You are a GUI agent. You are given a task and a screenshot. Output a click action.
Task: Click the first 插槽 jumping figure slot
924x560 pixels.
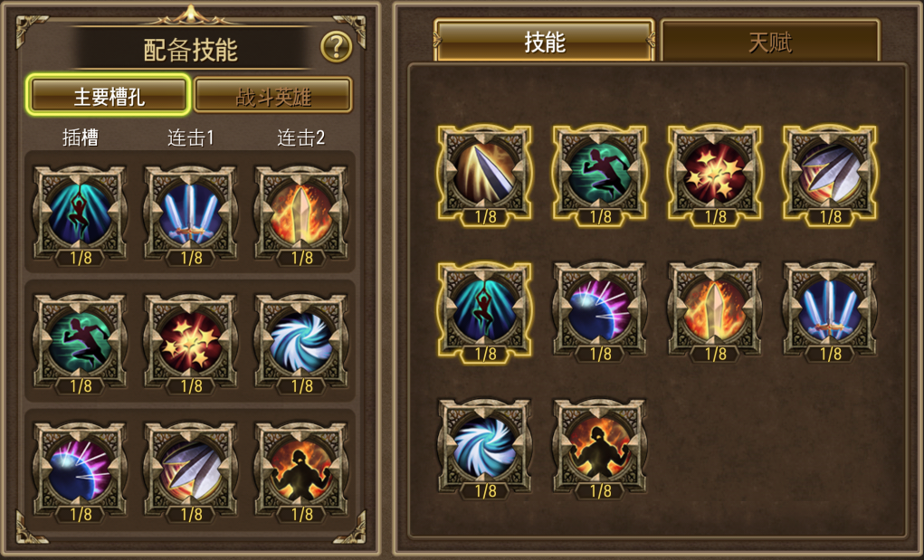point(81,214)
